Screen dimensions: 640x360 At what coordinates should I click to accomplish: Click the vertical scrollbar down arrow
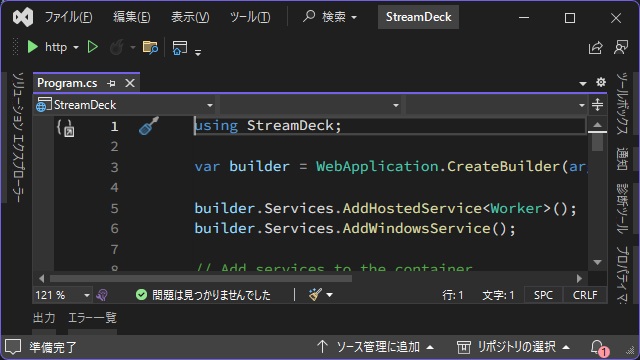597,262
